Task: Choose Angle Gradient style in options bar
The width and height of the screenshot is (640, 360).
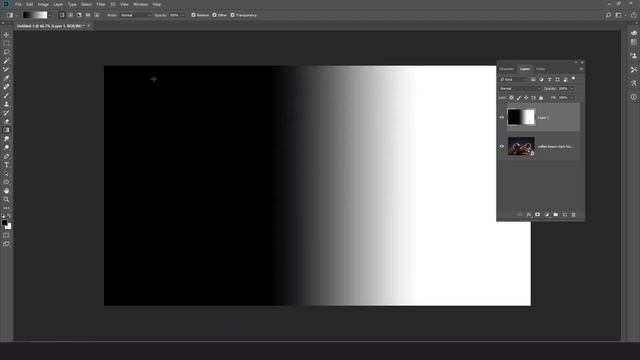Action: coord(79,15)
